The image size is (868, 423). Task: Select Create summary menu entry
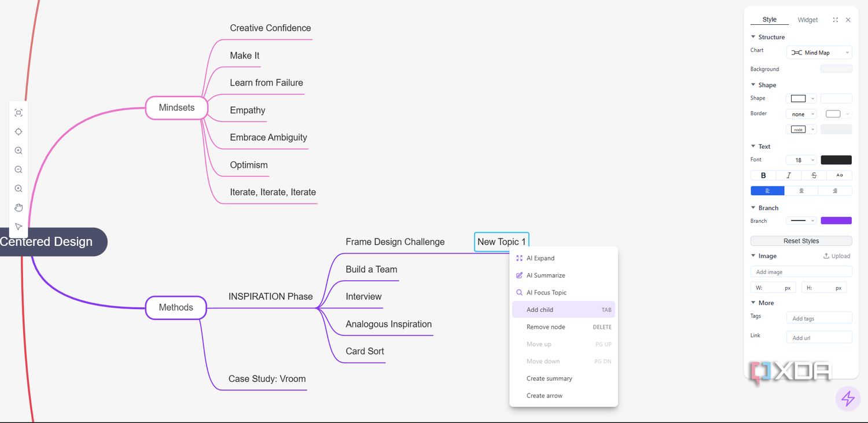click(x=564, y=378)
